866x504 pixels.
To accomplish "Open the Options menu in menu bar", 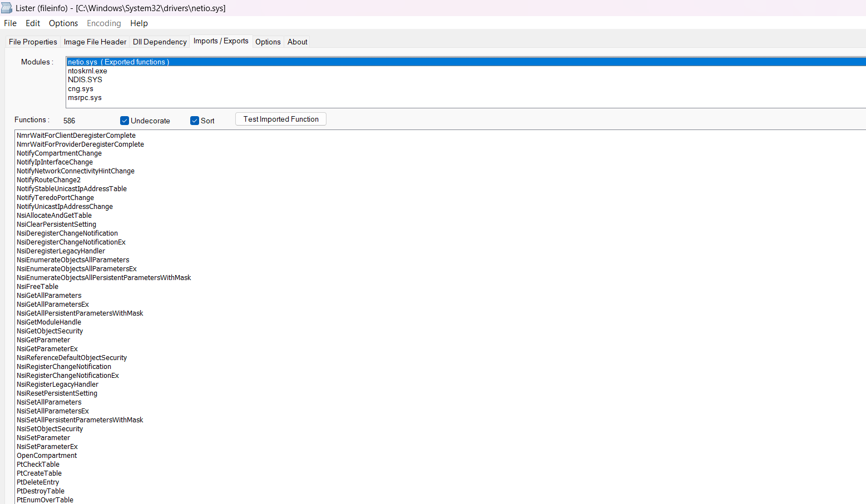I will 63,23.
